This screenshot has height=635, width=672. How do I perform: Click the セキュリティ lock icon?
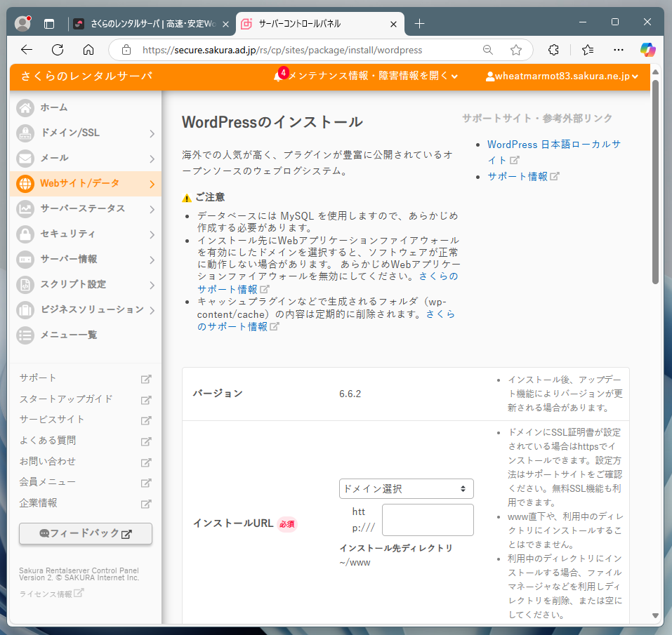(x=25, y=234)
